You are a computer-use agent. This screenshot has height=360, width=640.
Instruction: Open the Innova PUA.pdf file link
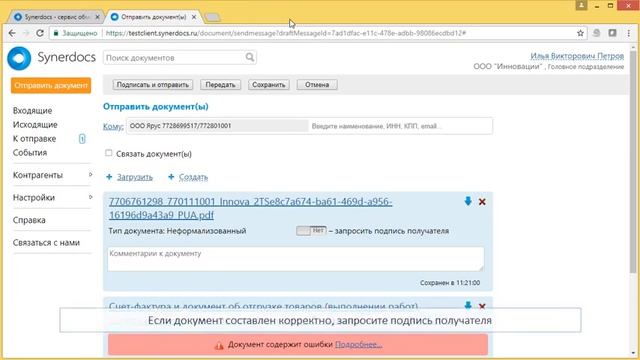250,208
